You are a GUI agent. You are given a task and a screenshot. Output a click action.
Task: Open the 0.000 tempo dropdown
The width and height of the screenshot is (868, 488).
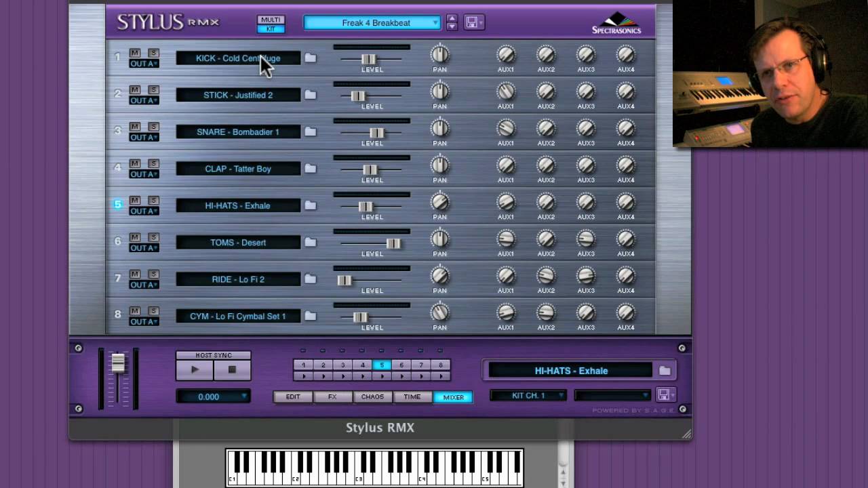[213, 396]
